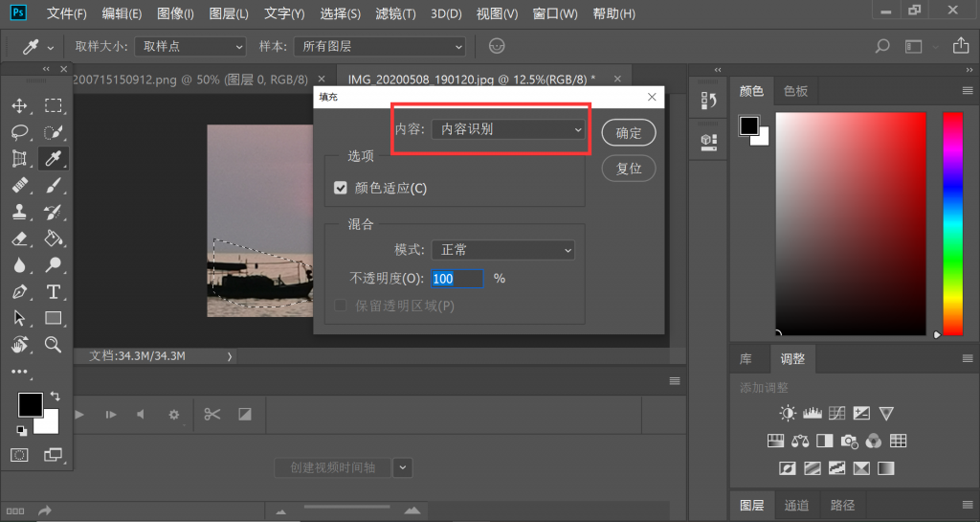Open the Edit Toolbar three-dots menu
980x522 pixels.
coord(19,372)
